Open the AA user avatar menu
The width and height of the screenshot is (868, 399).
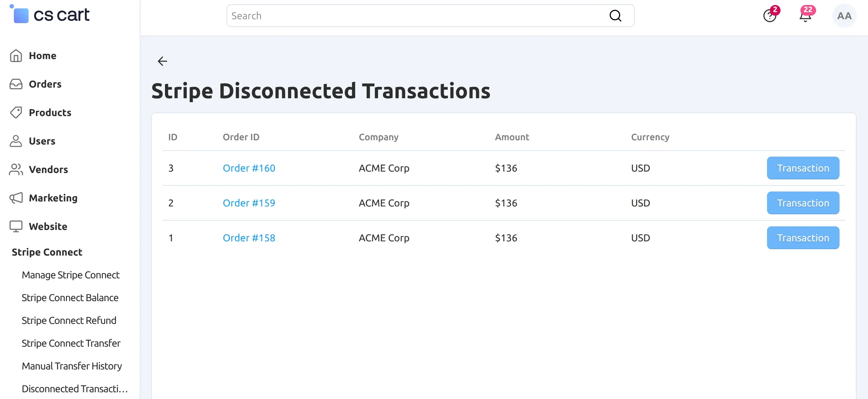click(x=844, y=16)
